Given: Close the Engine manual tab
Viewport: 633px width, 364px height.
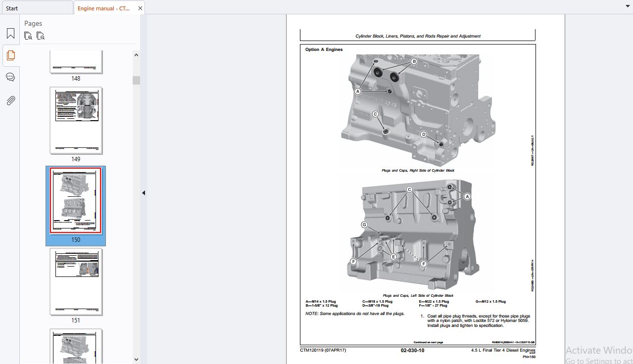Looking at the screenshot, I should click(x=140, y=8).
